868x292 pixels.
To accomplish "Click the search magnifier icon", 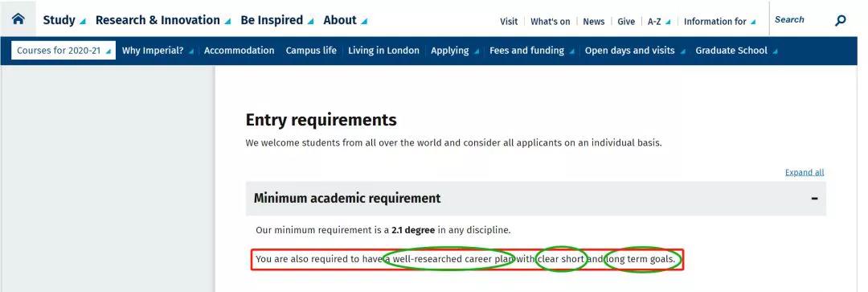I will (841, 20).
